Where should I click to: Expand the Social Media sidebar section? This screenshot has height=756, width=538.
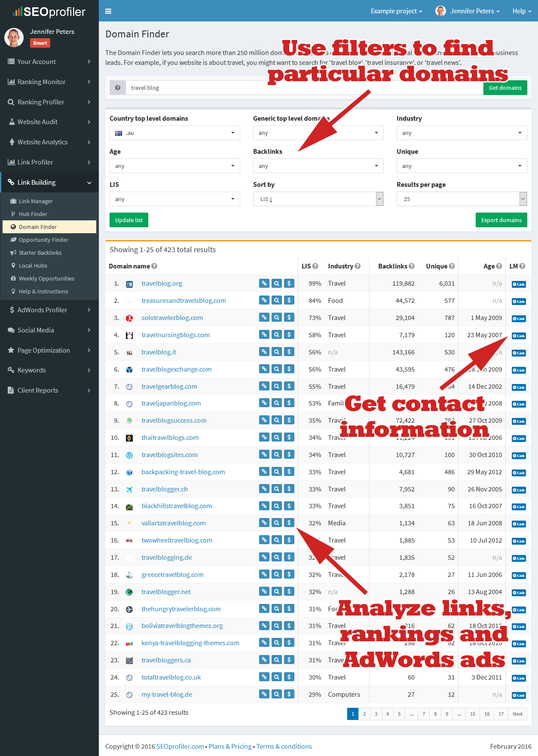(49, 330)
